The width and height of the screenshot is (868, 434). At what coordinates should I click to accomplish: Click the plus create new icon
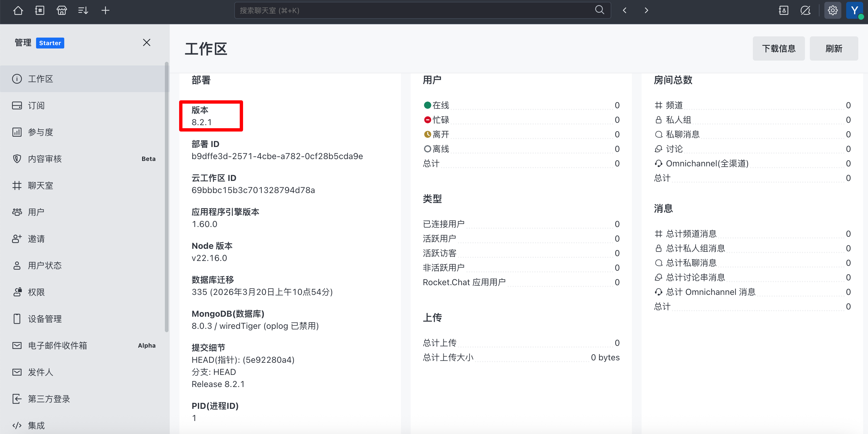(105, 10)
